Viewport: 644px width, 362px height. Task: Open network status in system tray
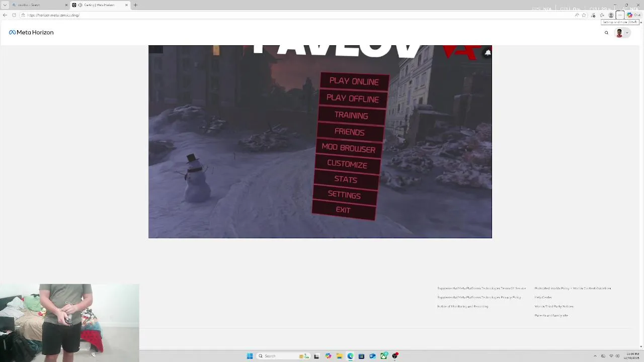pyautogui.click(x=611, y=356)
